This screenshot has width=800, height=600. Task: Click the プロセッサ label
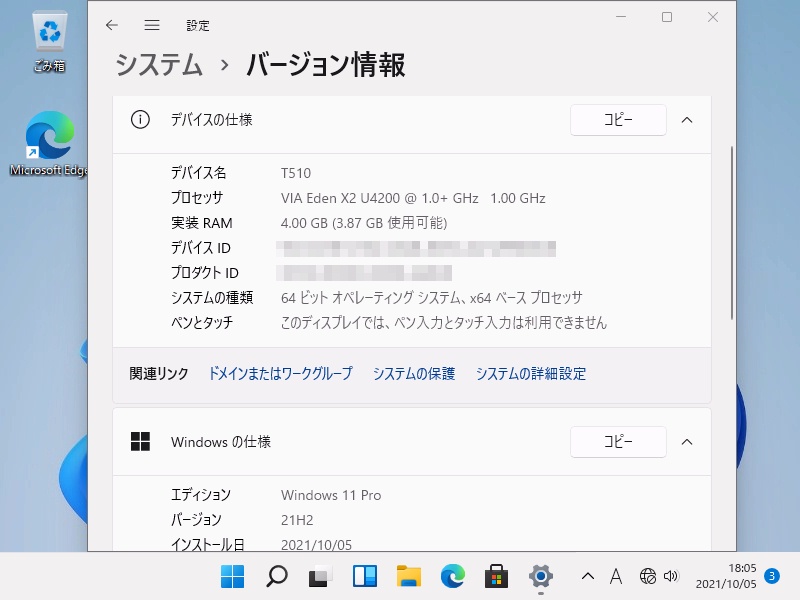click(197, 198)
